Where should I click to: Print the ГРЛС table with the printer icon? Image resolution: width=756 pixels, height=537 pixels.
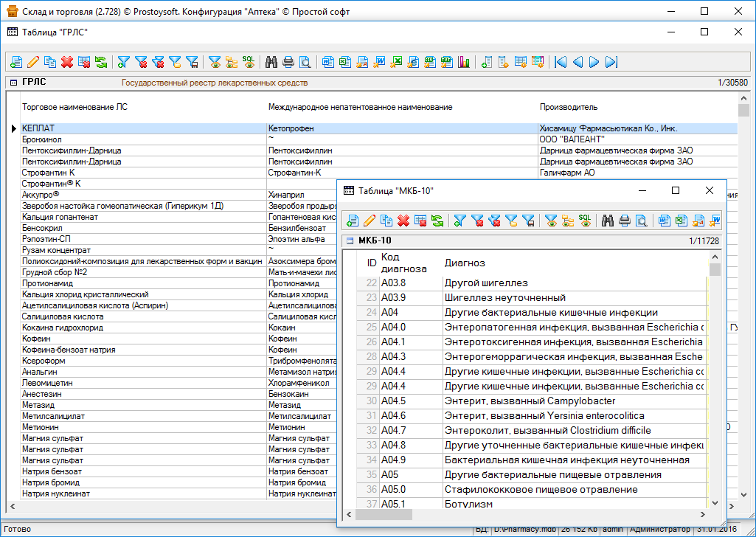pyautogui.click(x=288, y=62)
